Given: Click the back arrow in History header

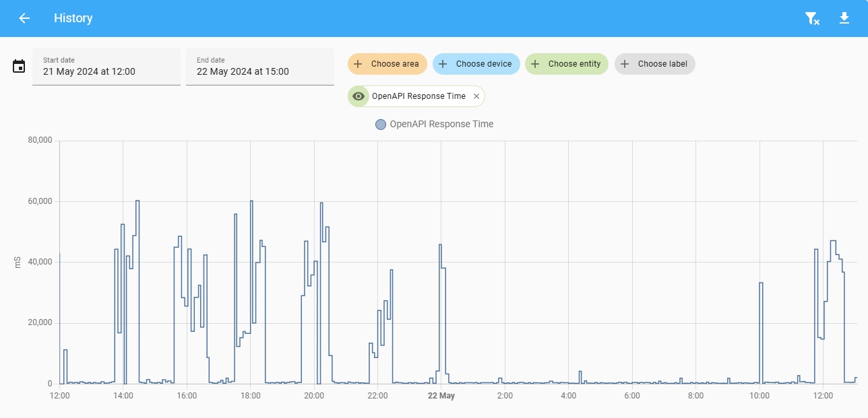Looking at the screenshot, I should (24, 18).
